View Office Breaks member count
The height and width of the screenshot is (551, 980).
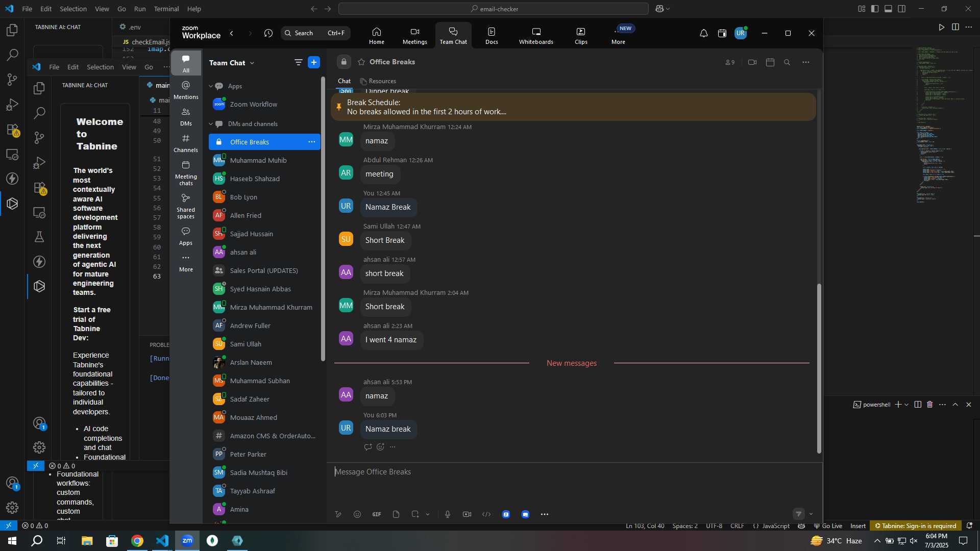tap(730, 62)
